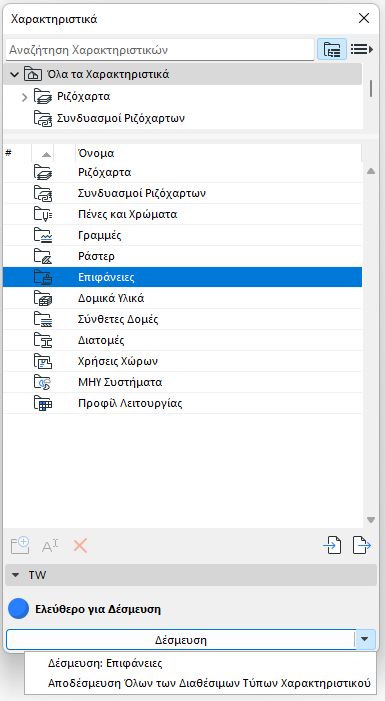Select the Επιφάνειες highlighted row

182,277
